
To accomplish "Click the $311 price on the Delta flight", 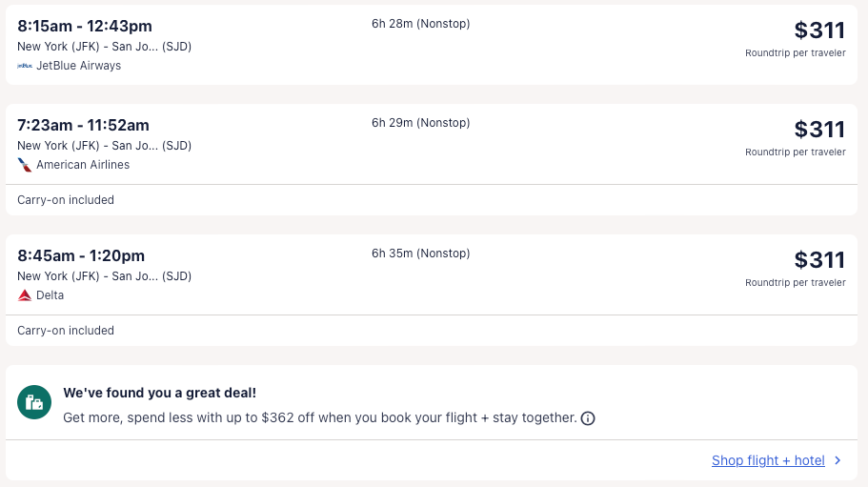I will [x=819, y=260].
